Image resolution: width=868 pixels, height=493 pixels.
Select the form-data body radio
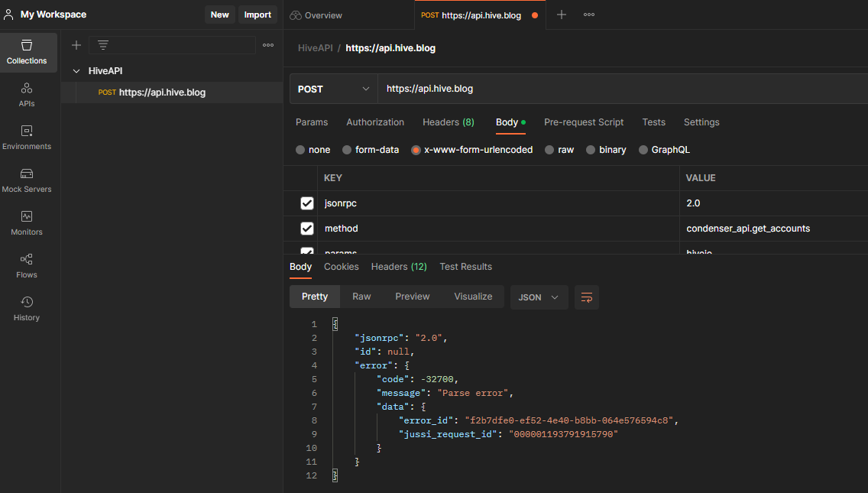347,150
